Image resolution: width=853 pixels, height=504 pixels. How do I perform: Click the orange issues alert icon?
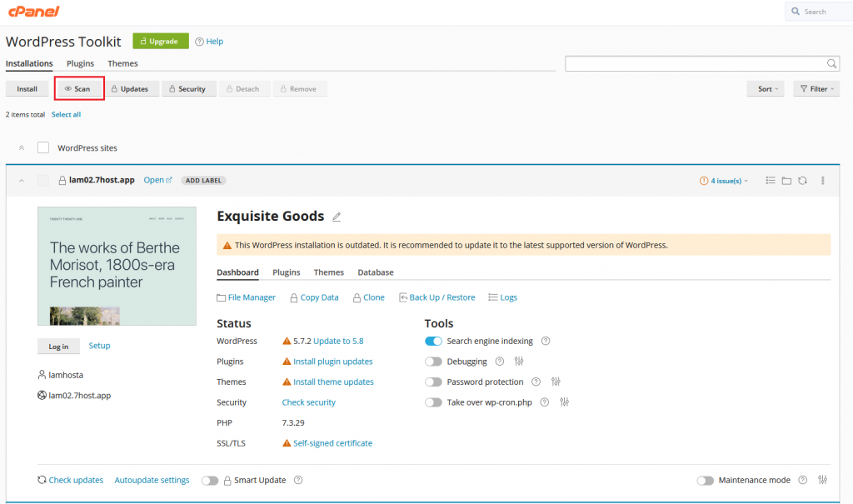pos(704,181)
